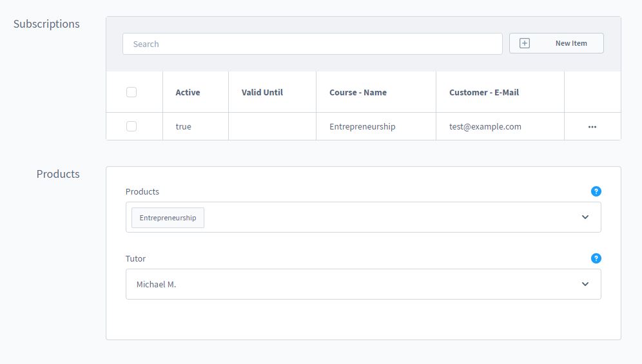Open the three-dot menu for the Entrepreneurship row

pyautogui.click(x=592, y=127)
